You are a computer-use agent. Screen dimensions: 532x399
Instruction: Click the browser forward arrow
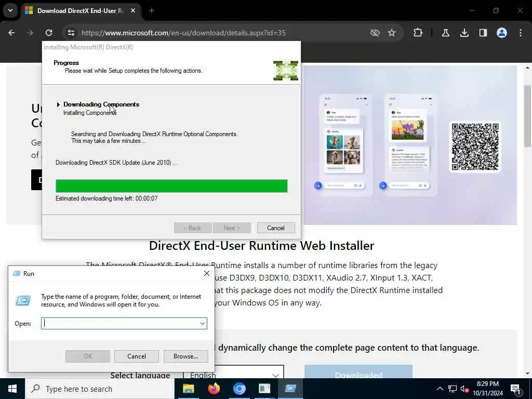click(x=30, y=33)
